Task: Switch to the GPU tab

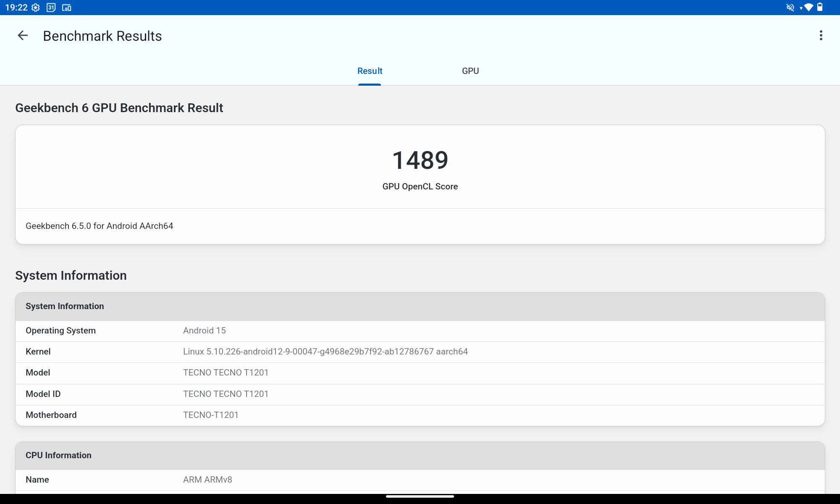Action: pyautogui.click(x=470, y=71)
